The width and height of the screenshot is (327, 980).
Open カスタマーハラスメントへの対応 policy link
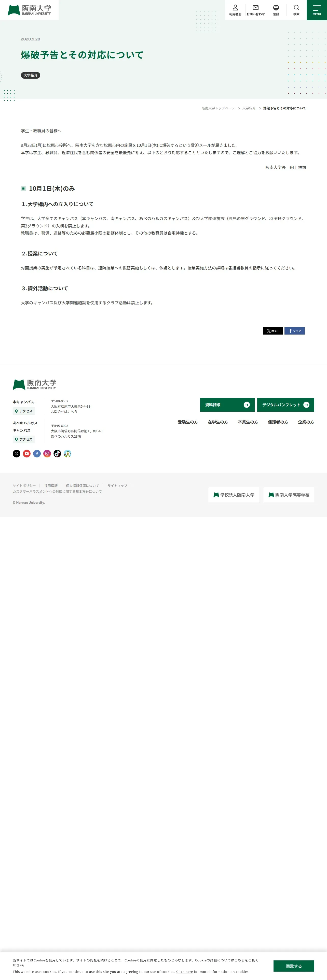tap(57, 492)
